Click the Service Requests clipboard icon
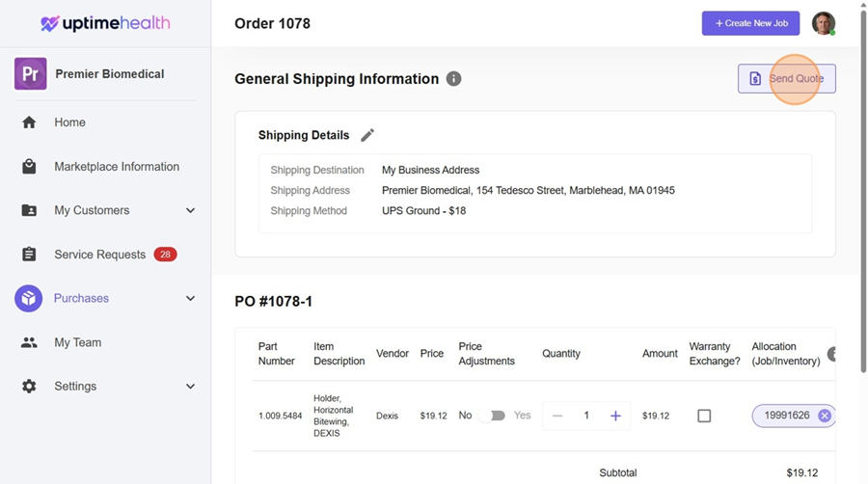The width and height of the screenshot is (868, 484). pyautogui.click(x=29, y=255)
